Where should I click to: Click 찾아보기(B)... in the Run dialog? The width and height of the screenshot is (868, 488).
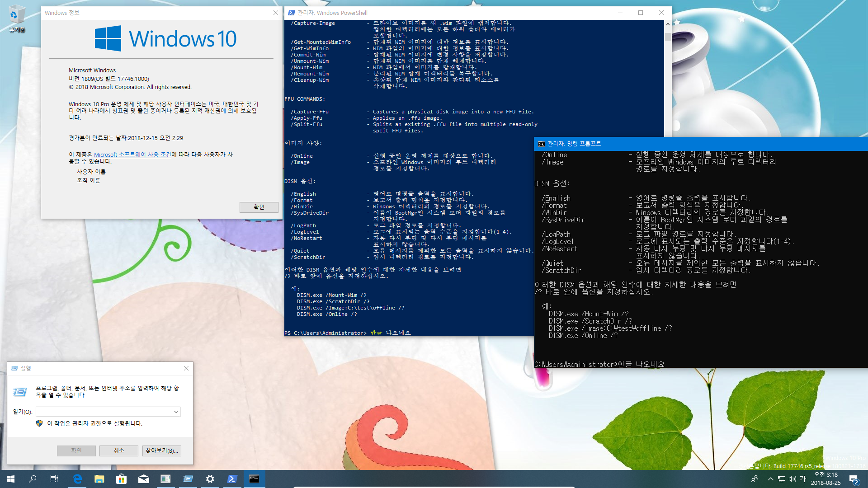tap(162, 450)
